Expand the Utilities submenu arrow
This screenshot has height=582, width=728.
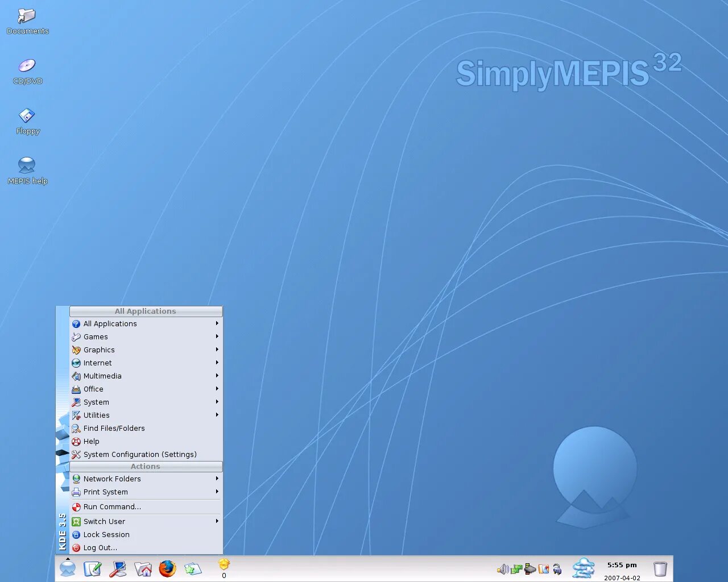(x=217, y=415)
